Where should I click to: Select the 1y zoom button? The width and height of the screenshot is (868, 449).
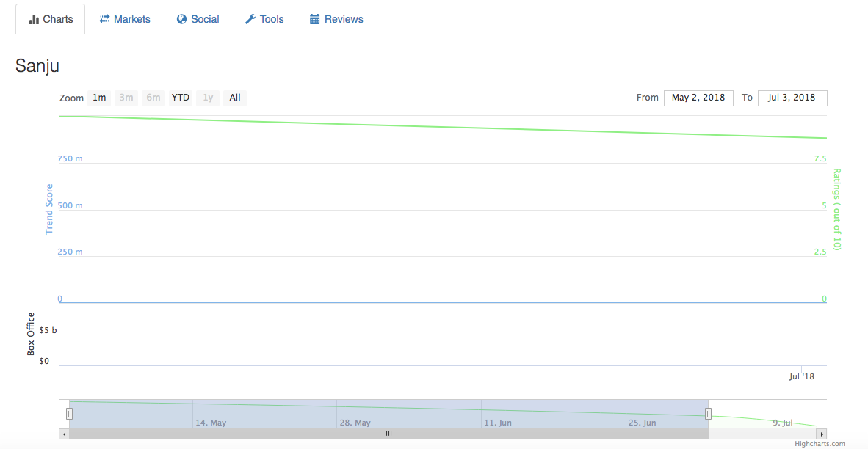click(x=208, y=98)
